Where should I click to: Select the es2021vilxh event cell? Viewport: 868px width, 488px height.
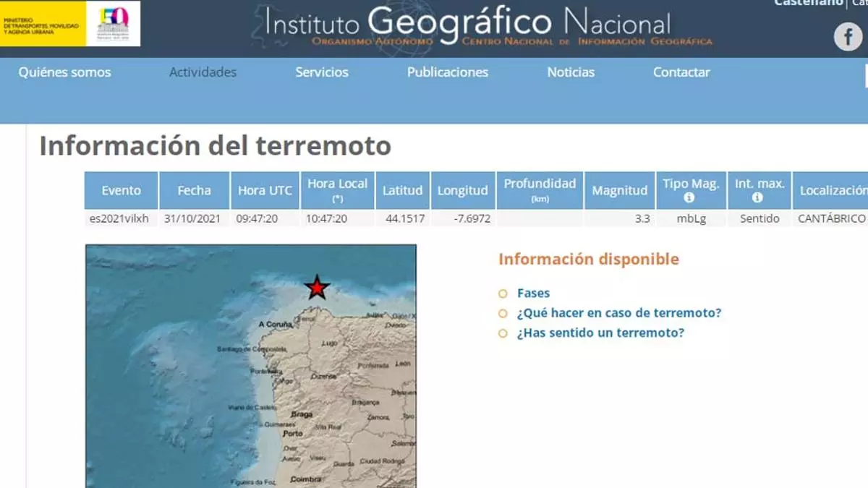120,218
